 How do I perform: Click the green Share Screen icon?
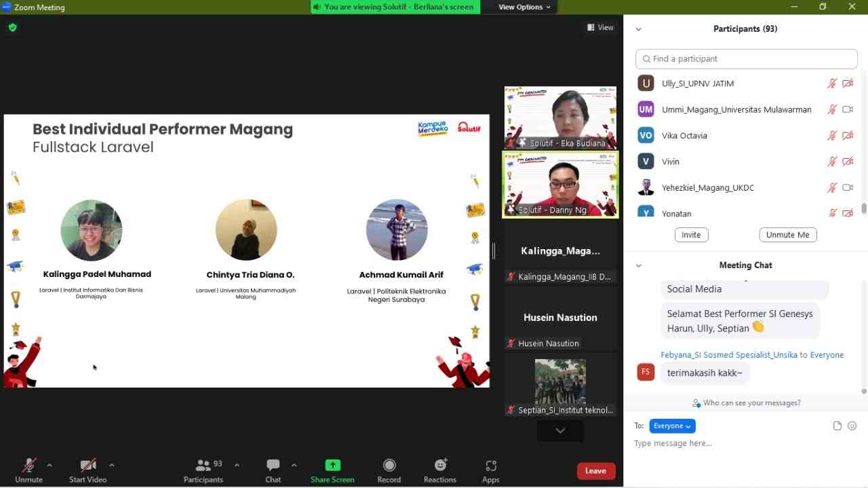point(332,466)
